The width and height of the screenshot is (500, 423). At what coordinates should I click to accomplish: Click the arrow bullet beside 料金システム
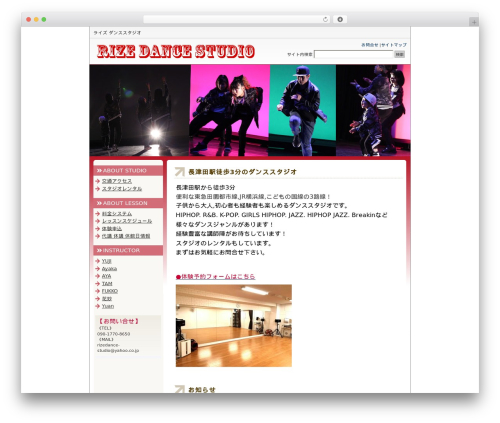click(98, 214)
